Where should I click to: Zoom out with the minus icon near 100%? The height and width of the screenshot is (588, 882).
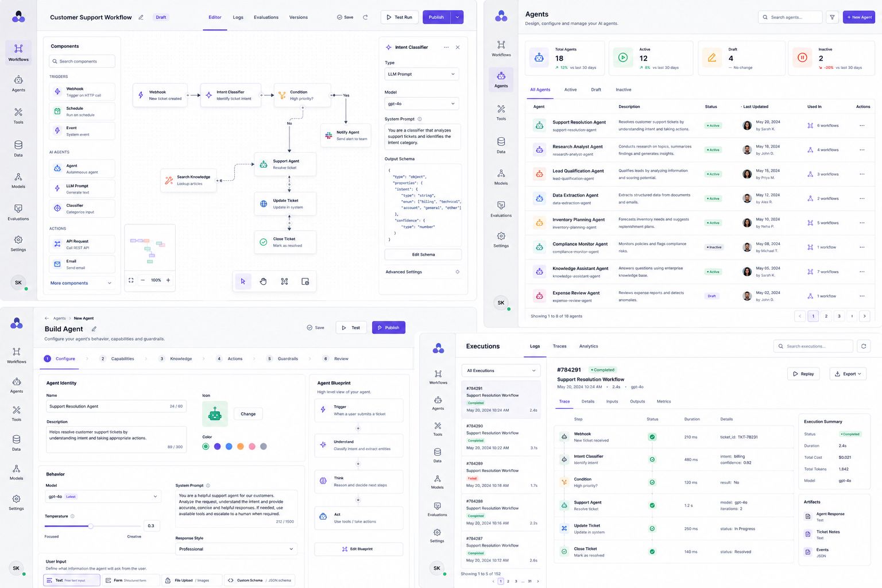click(143, 280)
